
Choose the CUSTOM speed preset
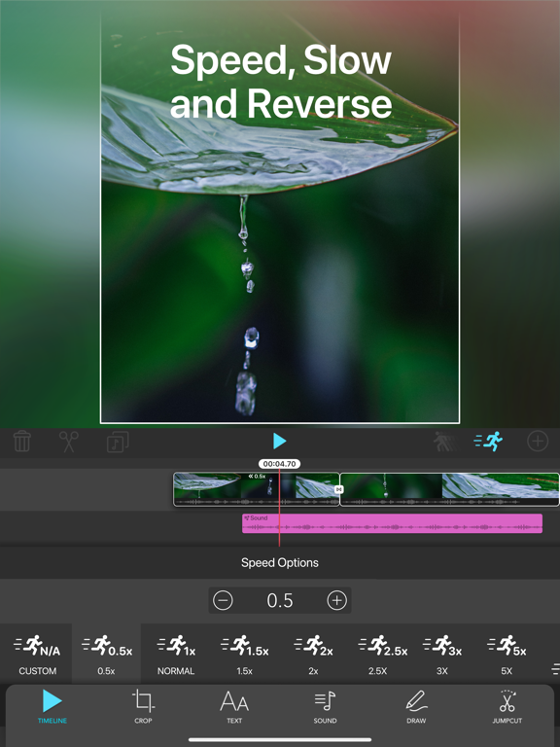[37, 654]
